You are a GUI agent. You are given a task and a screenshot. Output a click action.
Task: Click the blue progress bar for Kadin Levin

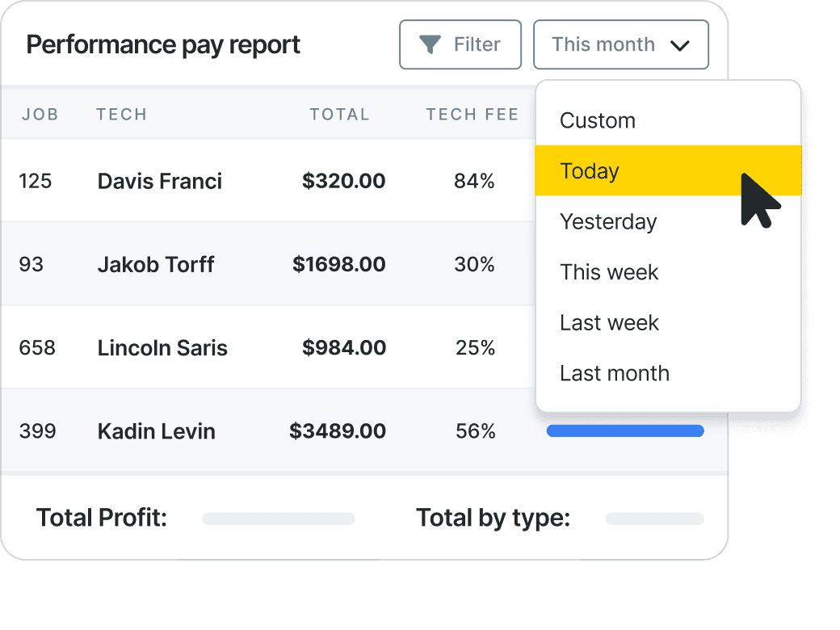625,430
